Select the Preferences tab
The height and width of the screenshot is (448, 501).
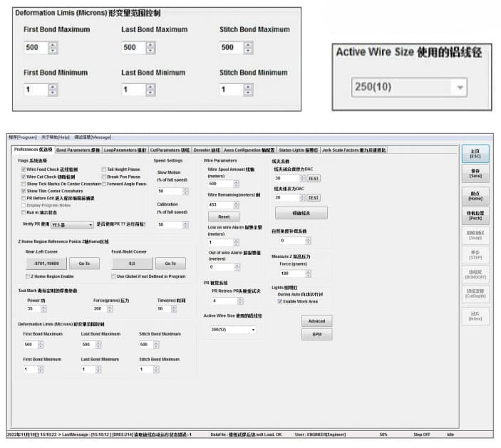click(x=33, y=150)
